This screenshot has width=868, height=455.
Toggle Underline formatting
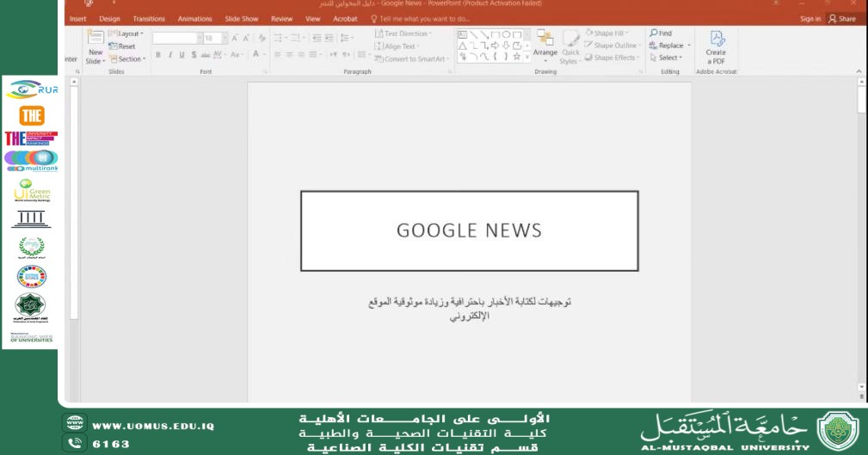coord(182,55)
